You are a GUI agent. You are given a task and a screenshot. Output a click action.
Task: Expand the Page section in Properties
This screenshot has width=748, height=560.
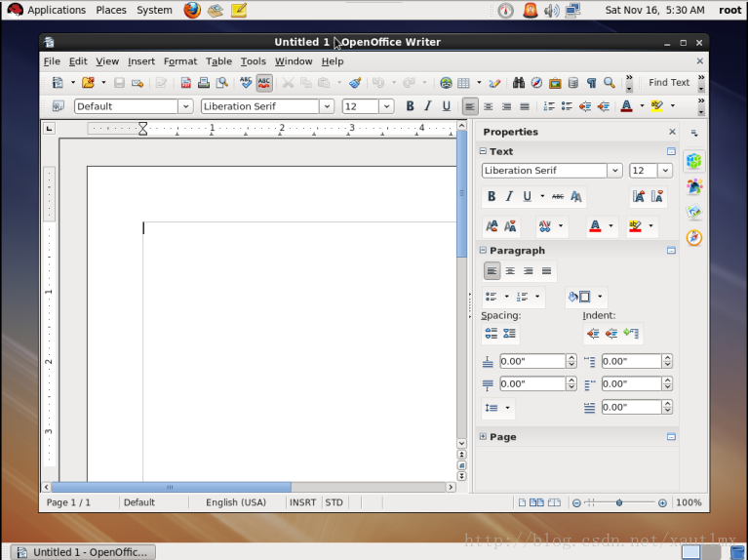483,436
